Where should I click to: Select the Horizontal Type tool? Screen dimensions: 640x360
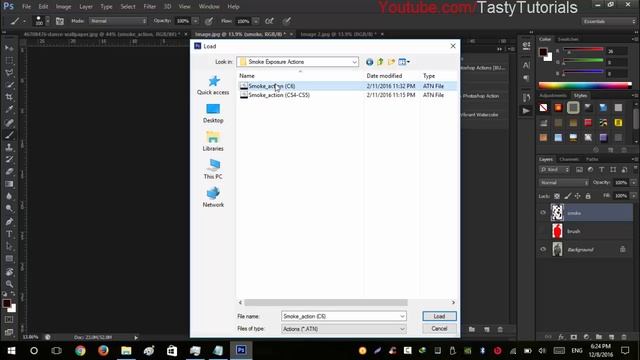(x=9, y=234)
